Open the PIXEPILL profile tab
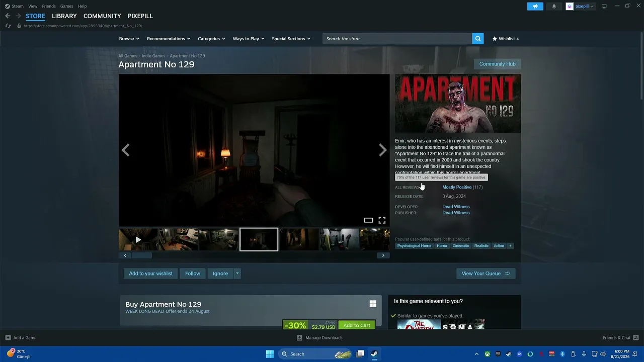This screenshot has height=362, width=644. [140, 16]
